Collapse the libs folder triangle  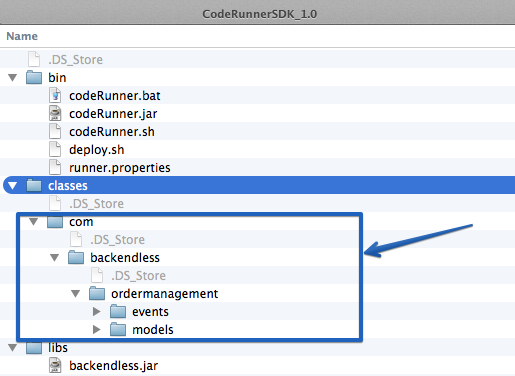pos(13,348)
